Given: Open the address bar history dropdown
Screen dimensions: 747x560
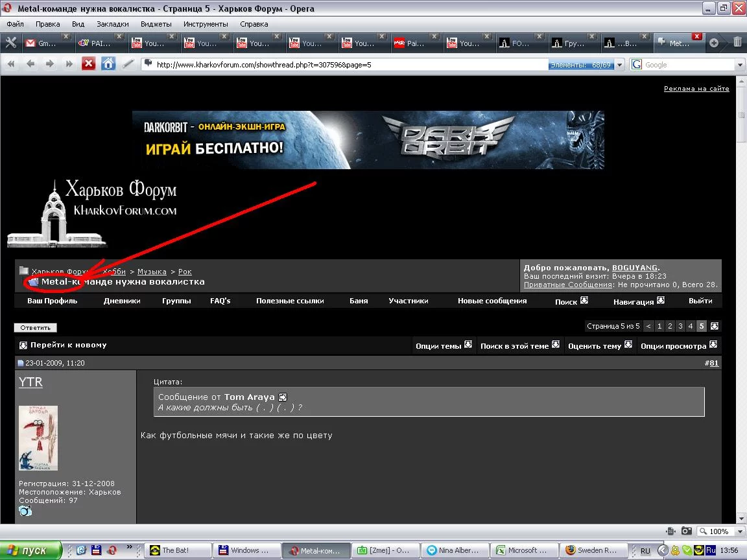Looking at the screenshot, I should [x=619, y=65].
